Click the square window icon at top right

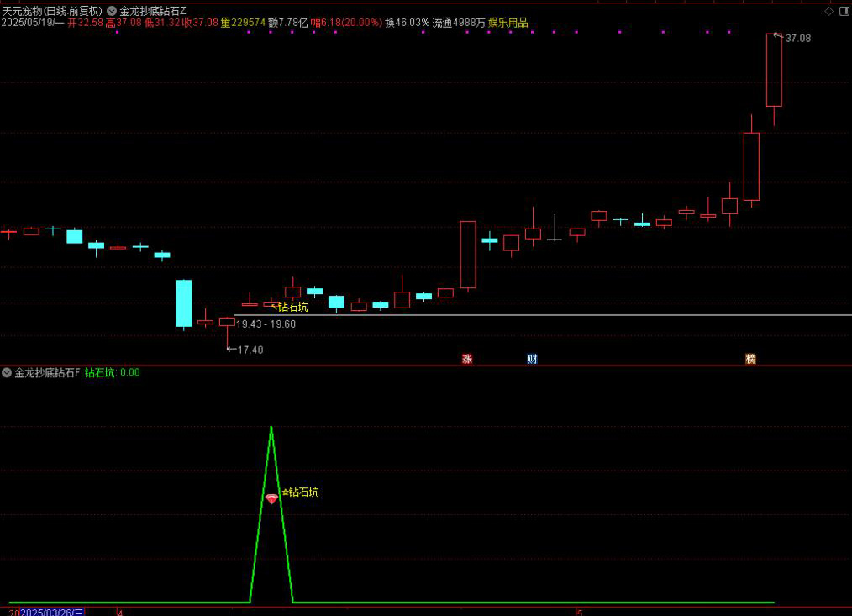(x=844, y=11)
